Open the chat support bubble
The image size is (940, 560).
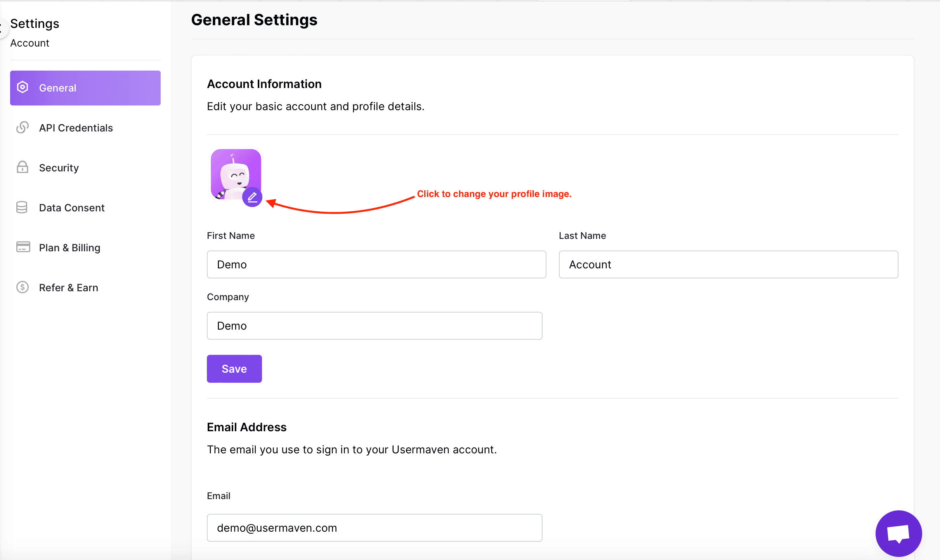coord(898,533)
